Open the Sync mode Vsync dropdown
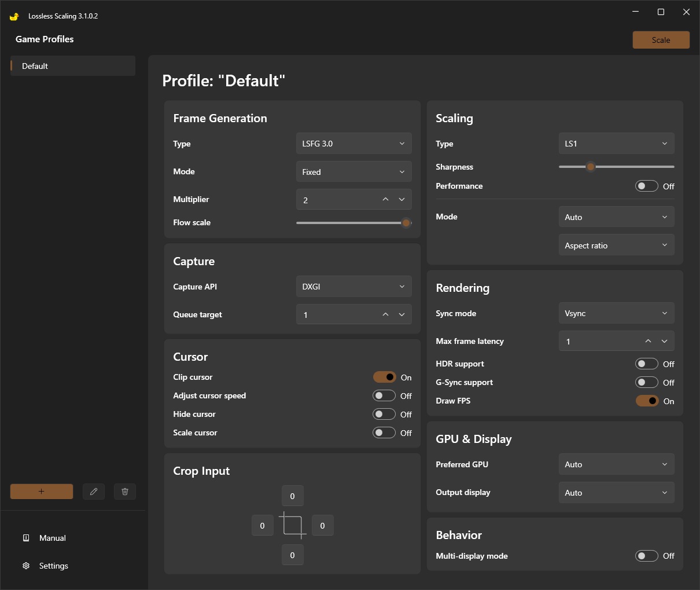 [616, 313]
